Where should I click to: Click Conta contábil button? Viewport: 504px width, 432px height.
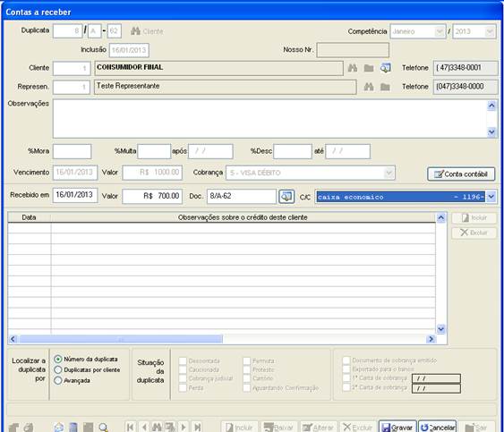[461, 174]
